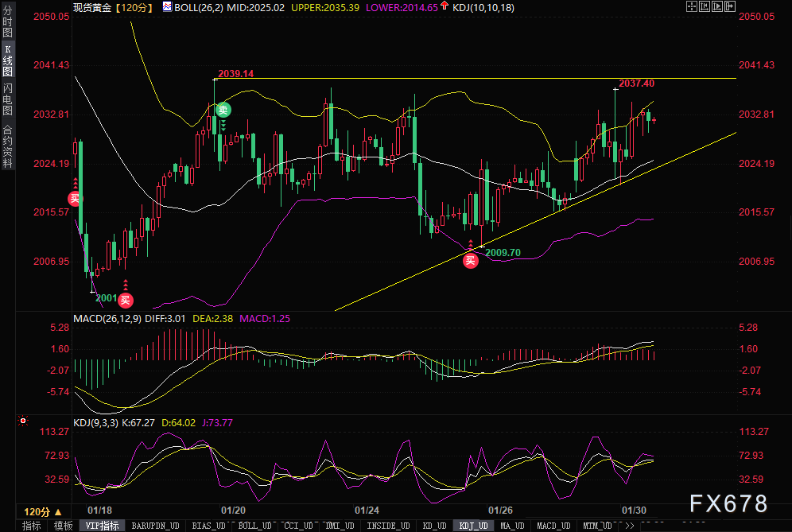The height and width of the screenshot is (532, 792).
Task: Click the MACD(26,12,9) panel label
Action: pos(107,319)
